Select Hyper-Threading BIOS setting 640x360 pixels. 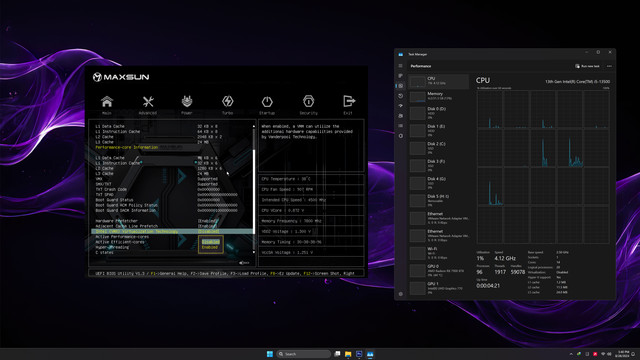[112, 247]
